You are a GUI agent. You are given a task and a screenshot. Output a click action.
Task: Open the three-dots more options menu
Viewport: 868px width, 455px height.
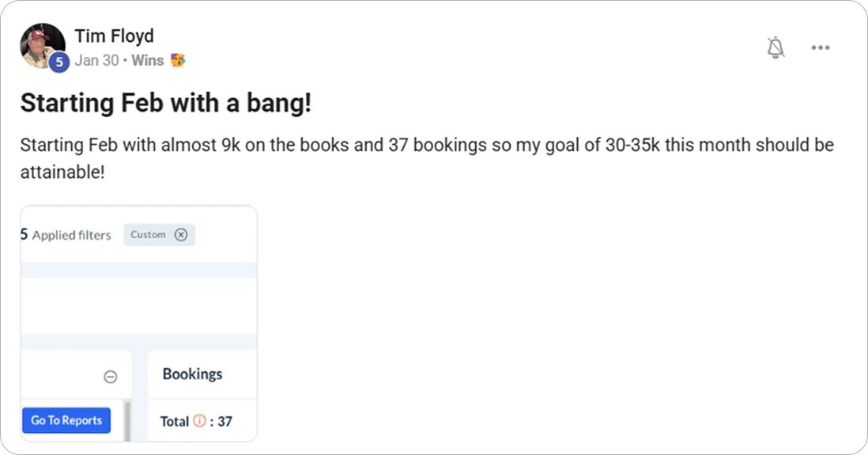[821, 48]
